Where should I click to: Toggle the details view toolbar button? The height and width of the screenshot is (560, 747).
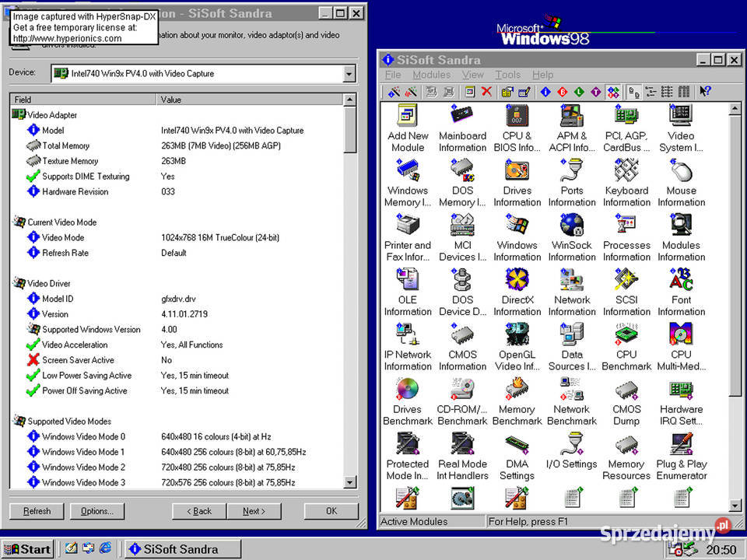[x=684, y=92]
